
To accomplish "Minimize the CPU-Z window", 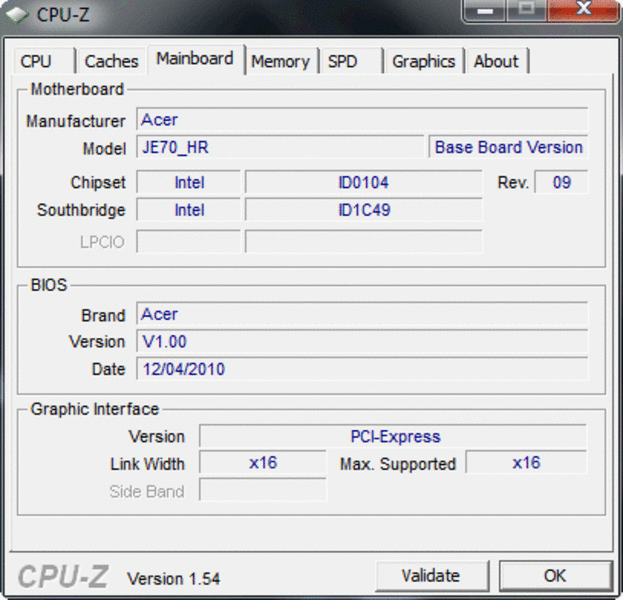I will [485, 10].
